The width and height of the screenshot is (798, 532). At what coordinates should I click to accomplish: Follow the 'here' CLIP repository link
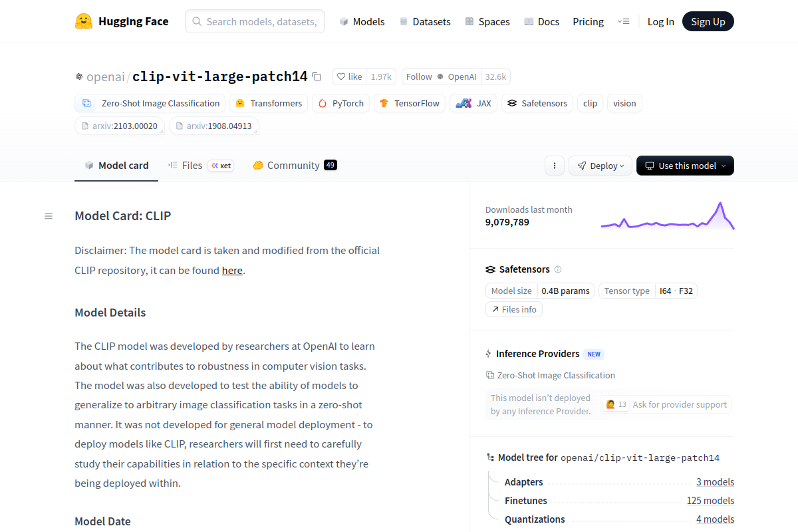tap(232, 271)
